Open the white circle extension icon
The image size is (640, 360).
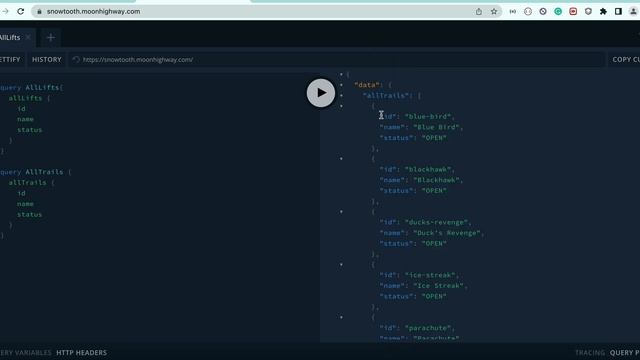[528, 11]
